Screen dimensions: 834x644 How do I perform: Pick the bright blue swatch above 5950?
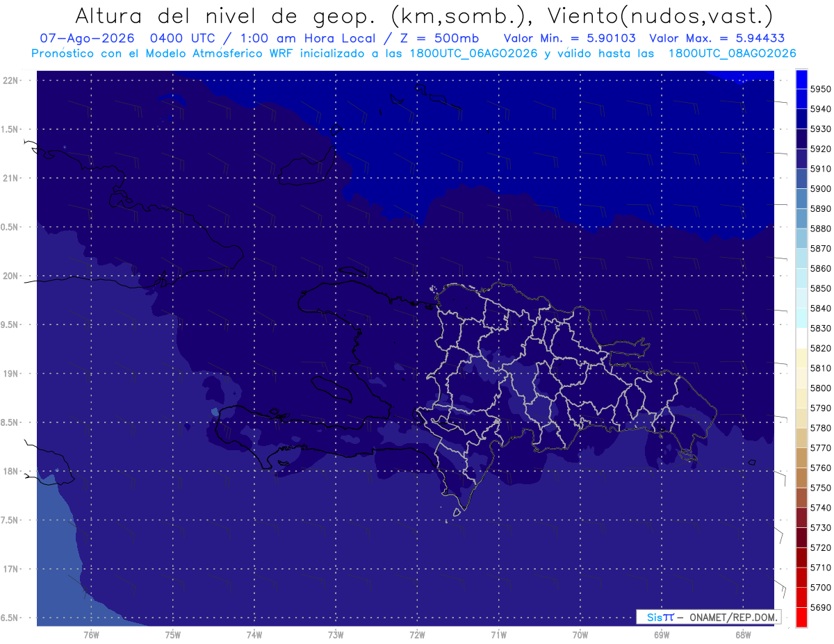pyautogui.click(x=801, y=79)
